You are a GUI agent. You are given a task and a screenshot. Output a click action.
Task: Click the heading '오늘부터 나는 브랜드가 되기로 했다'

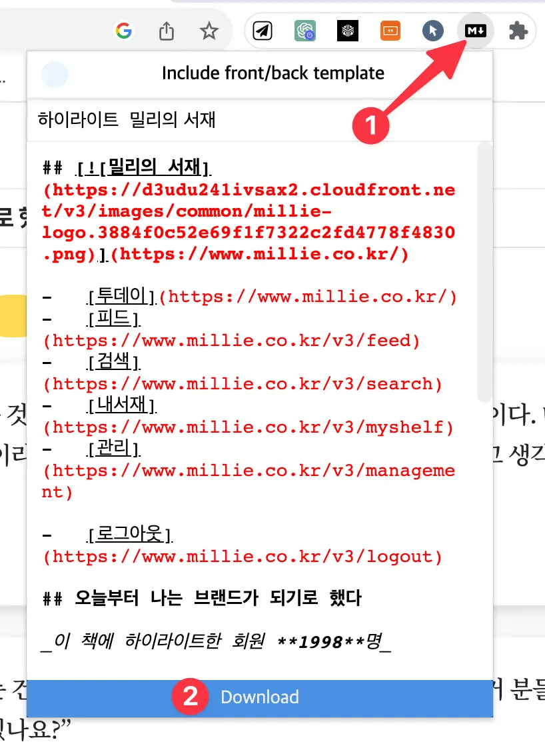tap(218, 598)
